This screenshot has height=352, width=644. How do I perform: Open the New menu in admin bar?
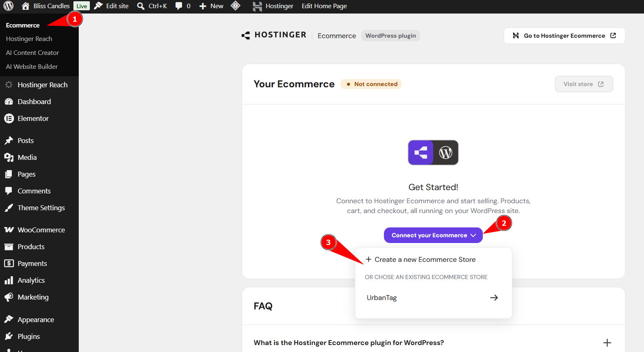[211, 6]
